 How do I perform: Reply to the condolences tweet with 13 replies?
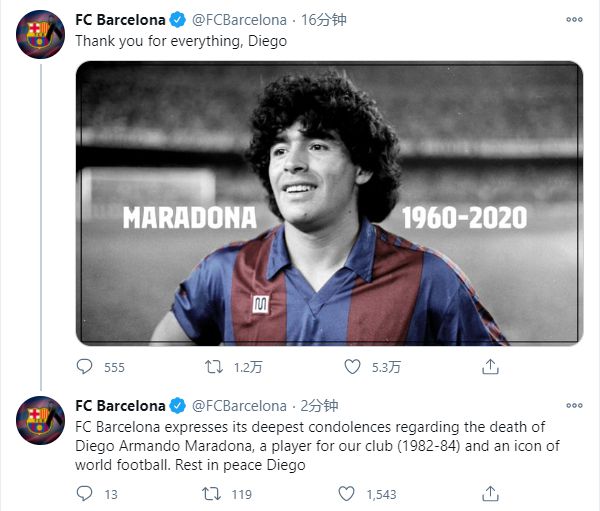(x=85, y=493)
